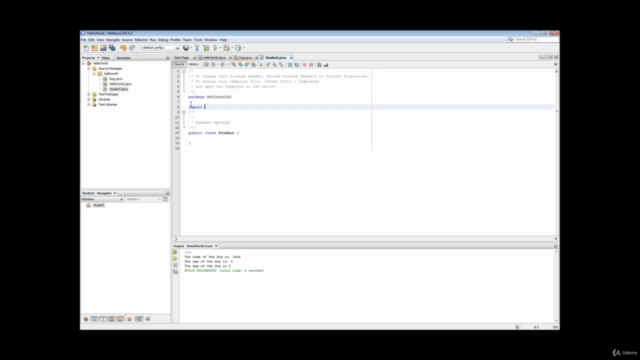Switch to the Start Page tab
This screenshot has width=640, height=360.
(182, 58)
